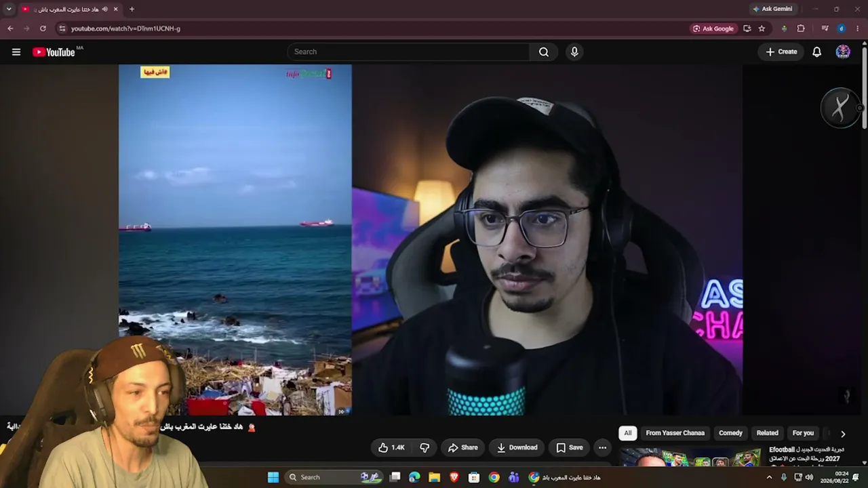Open a new browser tab
This screenshot has width=868, height=488.
click(x=132, y=9)
